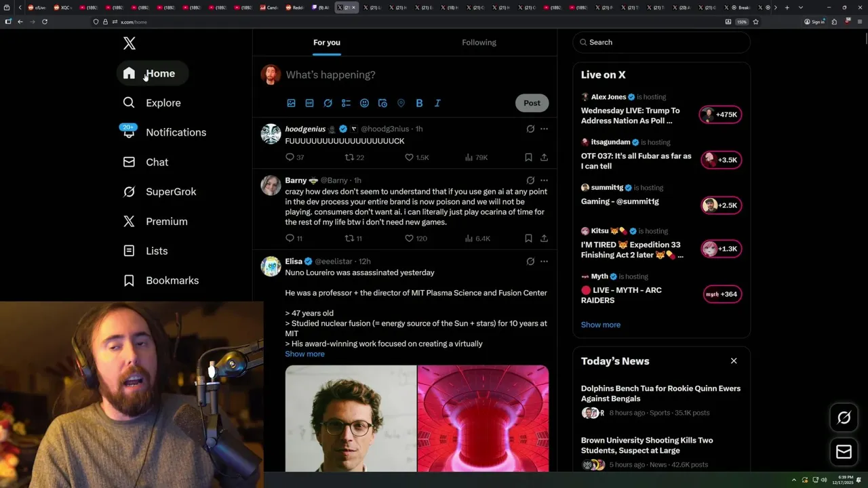The width and height of the screenshot is (868, 488).
Task: Open Brown University Shooting news story
Action: point(661,452)
